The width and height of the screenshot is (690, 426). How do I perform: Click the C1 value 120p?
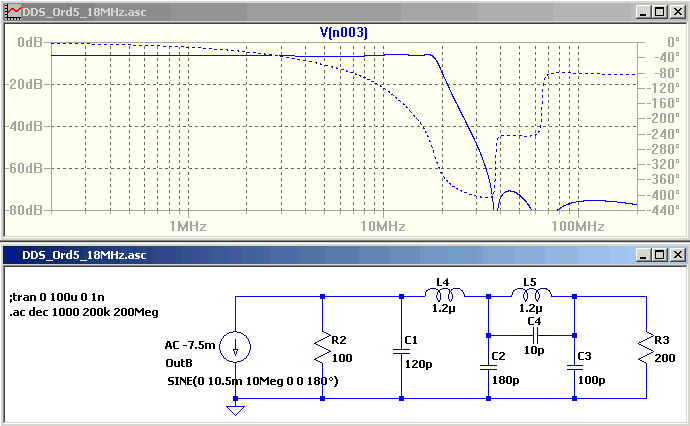[x=418, y=364]
